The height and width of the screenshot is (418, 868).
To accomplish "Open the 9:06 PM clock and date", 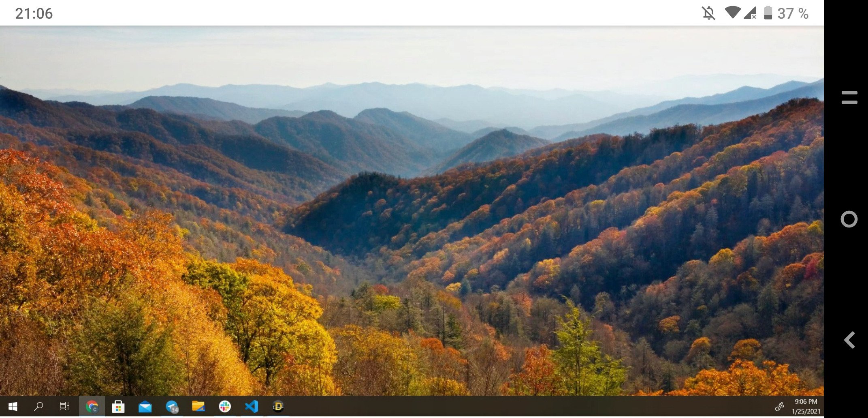I will click(x=806, y=406).
